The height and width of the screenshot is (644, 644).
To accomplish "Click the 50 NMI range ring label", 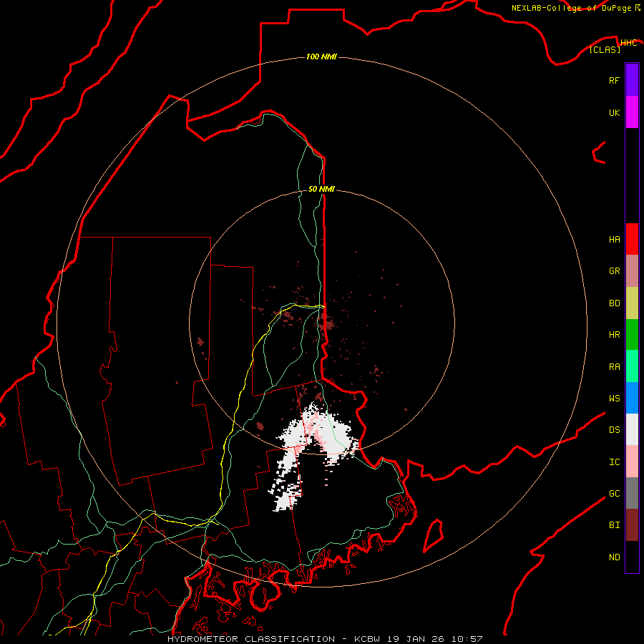I will (x=321, y=189).
